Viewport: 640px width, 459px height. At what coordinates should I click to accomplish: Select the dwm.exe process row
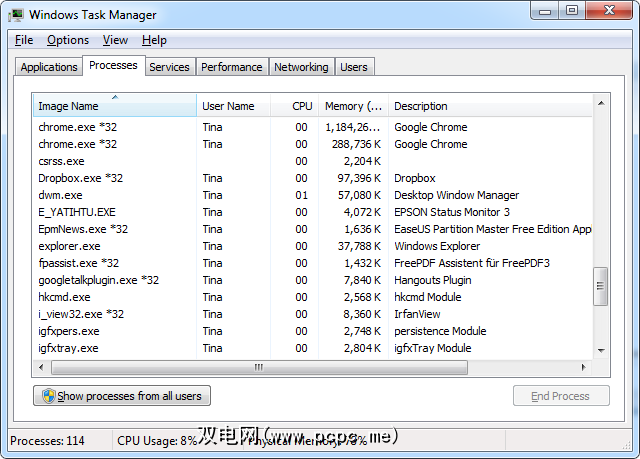[x=312, y=195]
